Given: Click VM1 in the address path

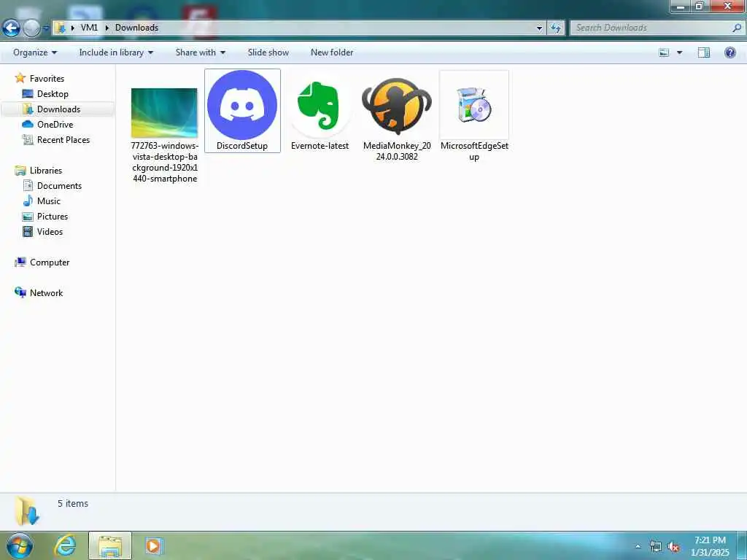Looking at the screenshot, I should tap(89, 28).
